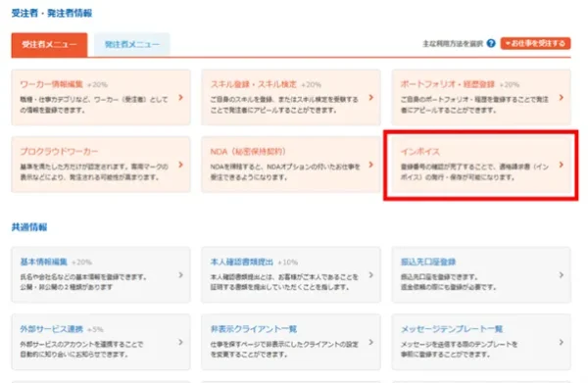Open プロクラウドワーカー link
The width and height of the screenshot is (588, 383).
point(59,152)
